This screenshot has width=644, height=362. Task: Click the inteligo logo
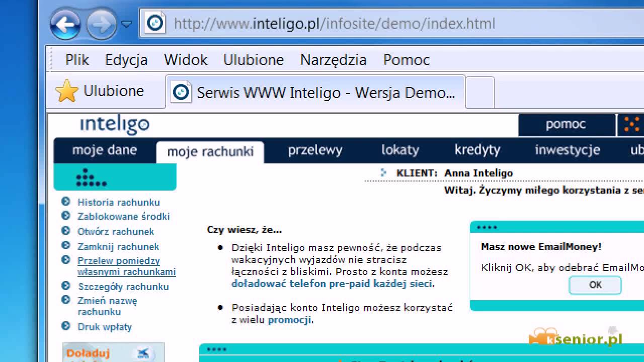[x=115, y=125]
